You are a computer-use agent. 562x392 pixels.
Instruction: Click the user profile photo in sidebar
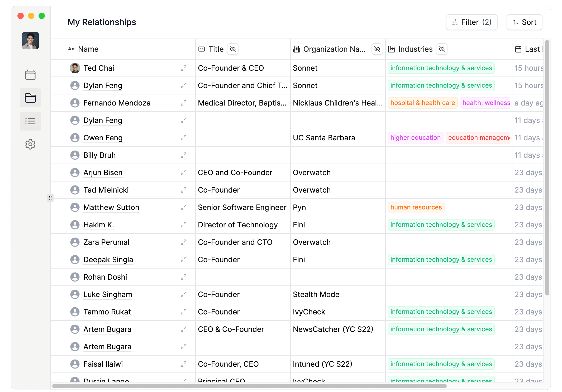pyautogui.click(x=30, y=41)
